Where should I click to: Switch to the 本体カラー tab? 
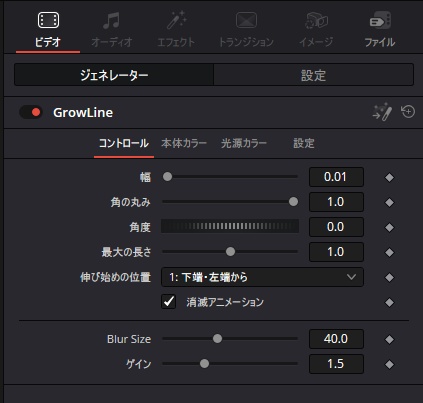(x=184, y=143)
